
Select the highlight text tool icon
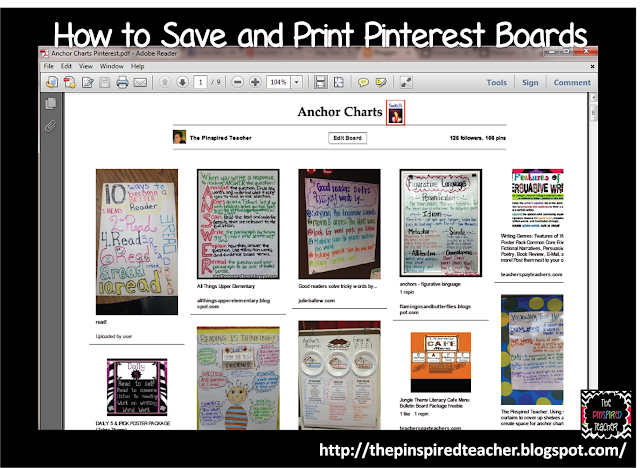coord(381,83)
